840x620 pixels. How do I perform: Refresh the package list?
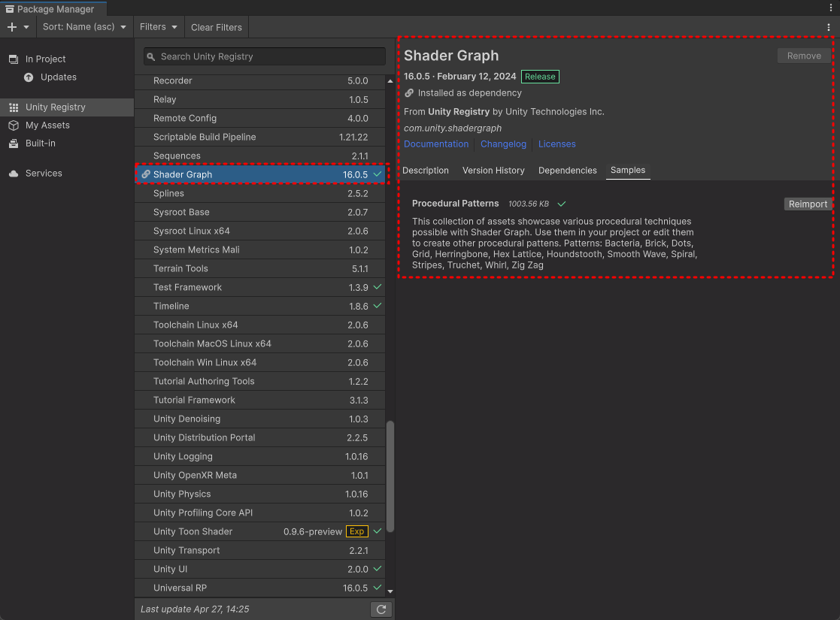coord(381,609)
